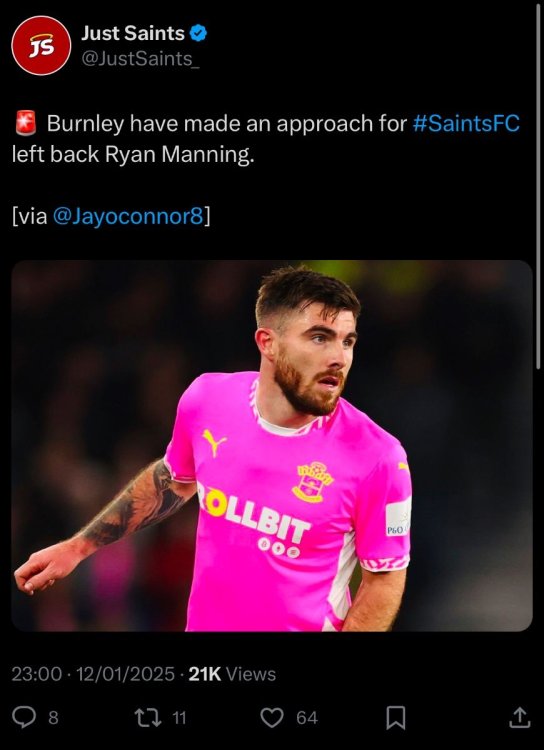Click the reply count 8
544x750 pixels.
coord(54,718)
